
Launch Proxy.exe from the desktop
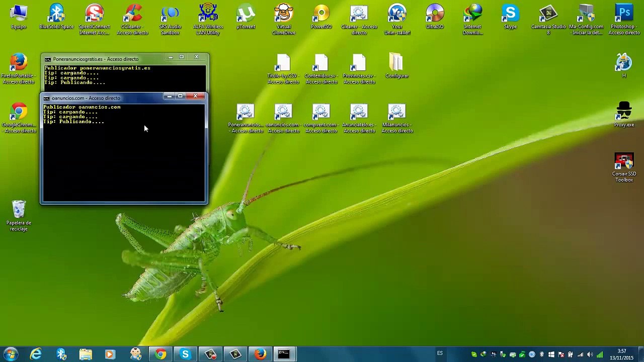click(624, 112)
